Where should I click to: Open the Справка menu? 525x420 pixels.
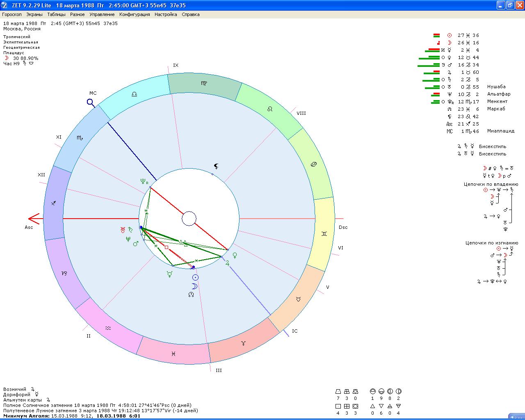[190, 14]
